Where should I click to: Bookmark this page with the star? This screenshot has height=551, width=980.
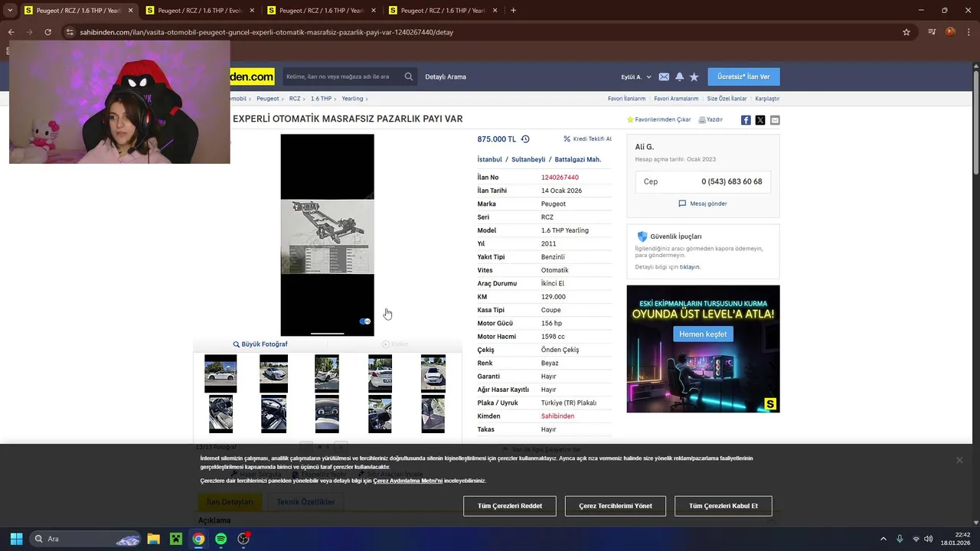tap(906, 32)
